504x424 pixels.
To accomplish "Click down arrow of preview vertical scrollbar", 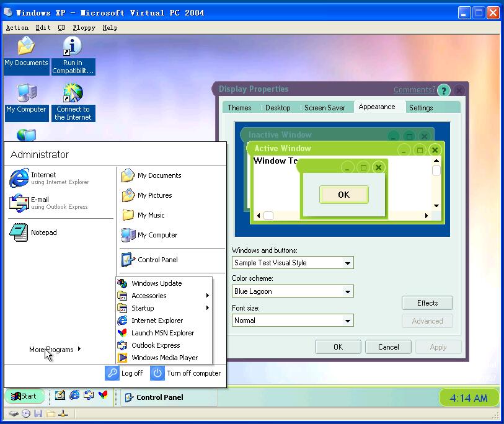I will point(436,206).
